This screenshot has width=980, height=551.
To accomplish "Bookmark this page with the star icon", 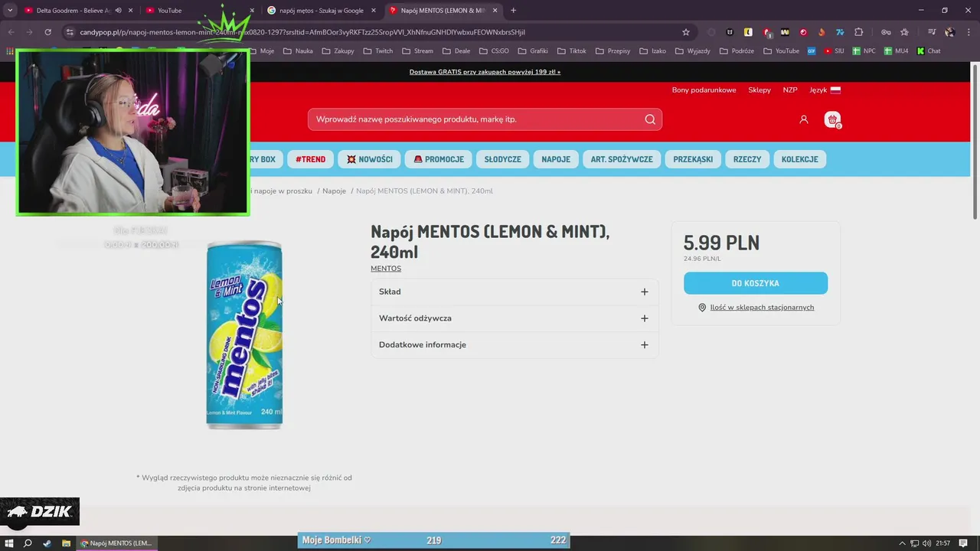I will point(686,32).
